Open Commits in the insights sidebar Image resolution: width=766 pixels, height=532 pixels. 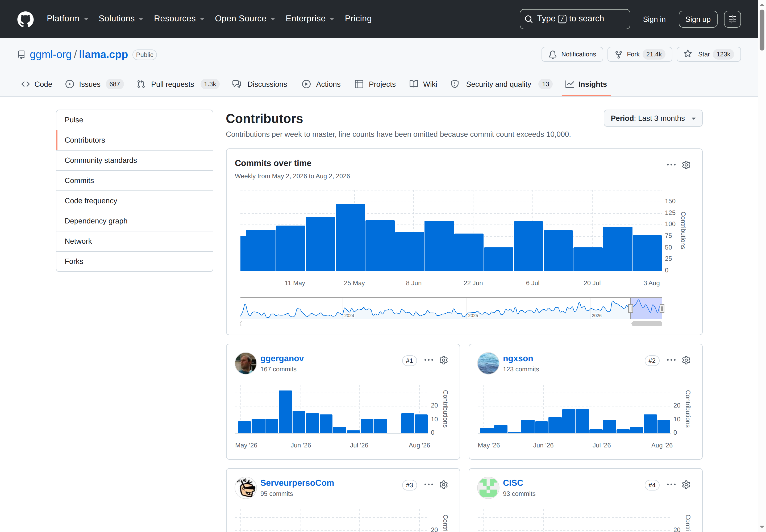(134, 181)
